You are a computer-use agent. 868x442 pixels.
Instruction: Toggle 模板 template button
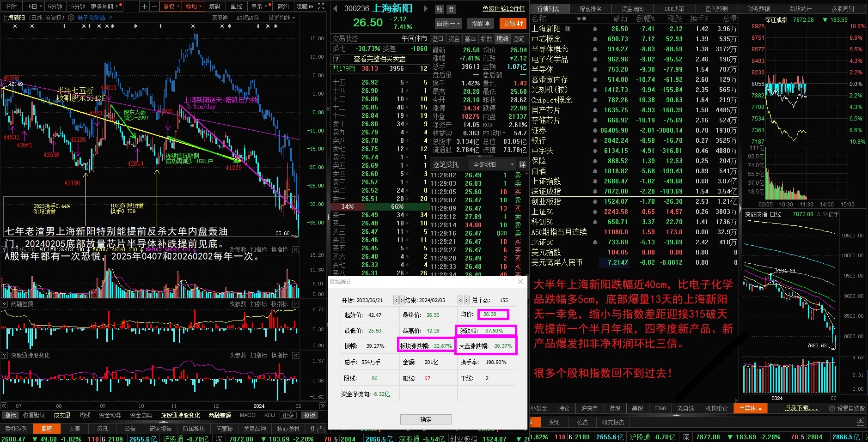[x=310, y=415]
